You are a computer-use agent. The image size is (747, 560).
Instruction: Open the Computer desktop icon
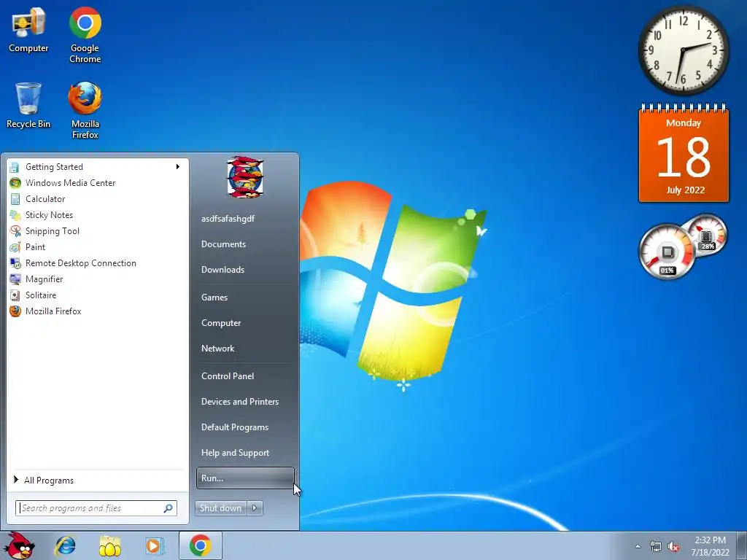pyautogui.click(x=28, y=29)
